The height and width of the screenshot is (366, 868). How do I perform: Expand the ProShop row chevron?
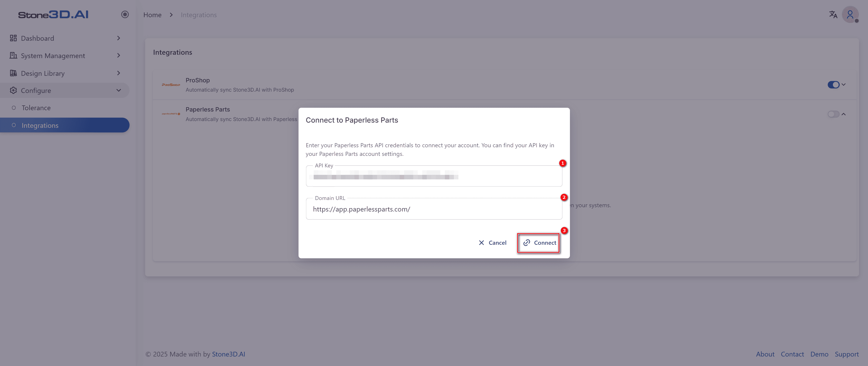pyautogui.click(x=843, y=85)
